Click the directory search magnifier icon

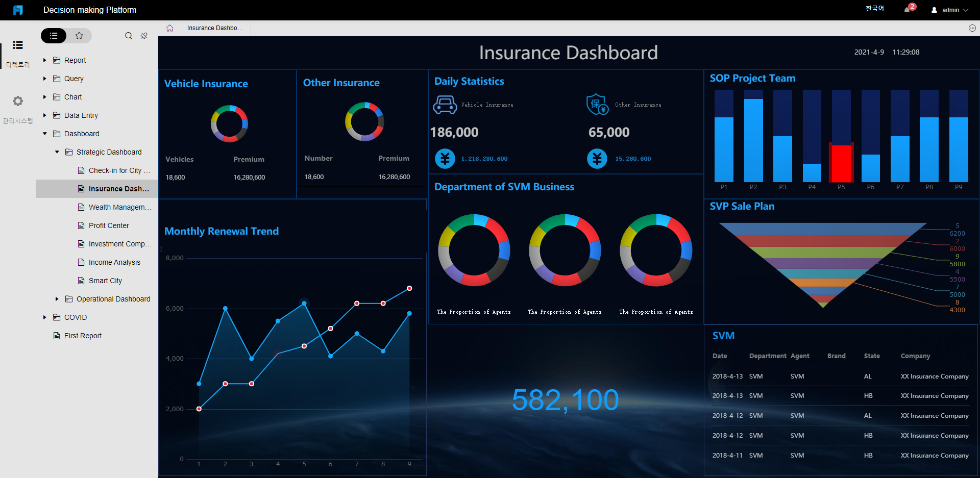pyautogui.click(x=129, y=36)
